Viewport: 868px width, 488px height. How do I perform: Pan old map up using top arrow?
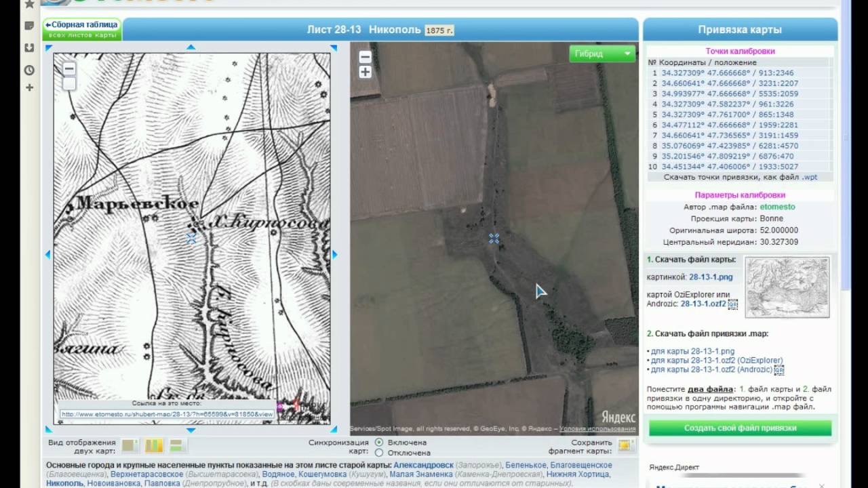pos(191,47)
